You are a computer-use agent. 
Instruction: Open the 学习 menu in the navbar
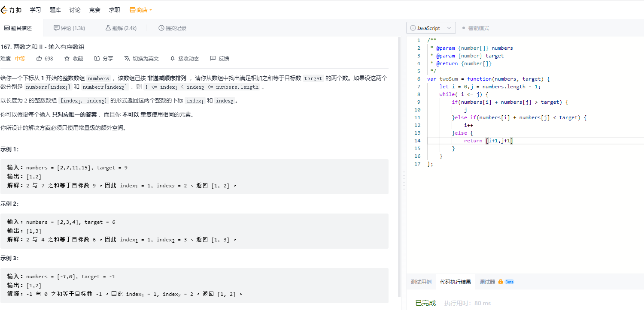pos(36,10)
